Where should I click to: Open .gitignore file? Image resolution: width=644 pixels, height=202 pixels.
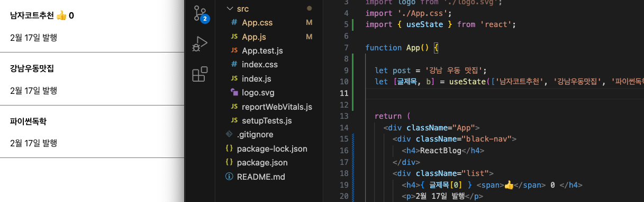coord(255,134)
